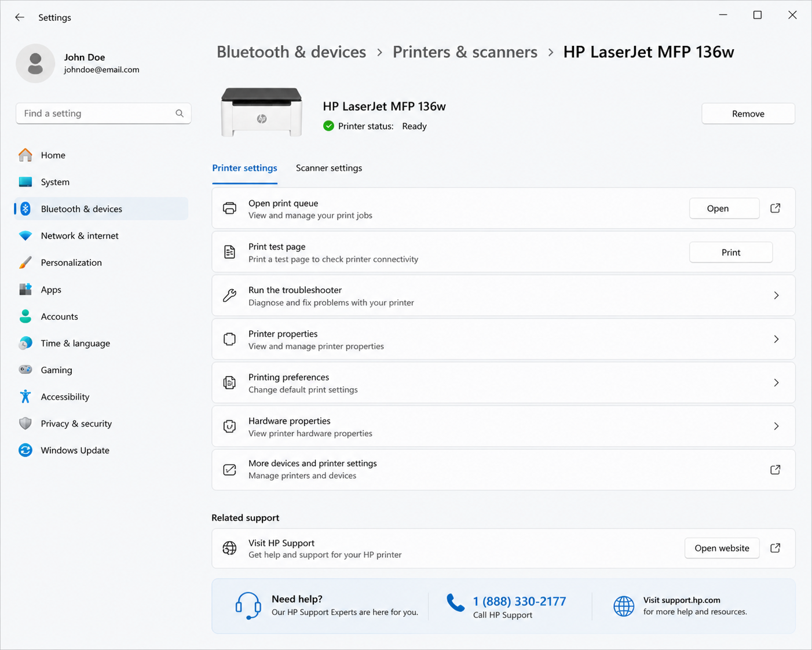This screenshot has width=812, height=650.
Task: Click the Gaming controller icon
Action: pos(25,370)
